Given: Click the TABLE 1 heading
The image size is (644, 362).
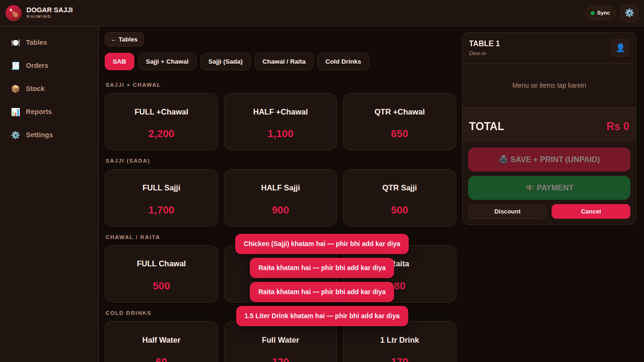Looking at the screenshot, I should (485, 44).
